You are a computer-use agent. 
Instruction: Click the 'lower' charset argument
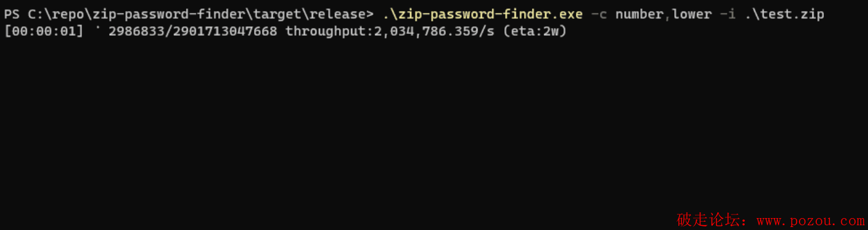click(x=692, y=14)
